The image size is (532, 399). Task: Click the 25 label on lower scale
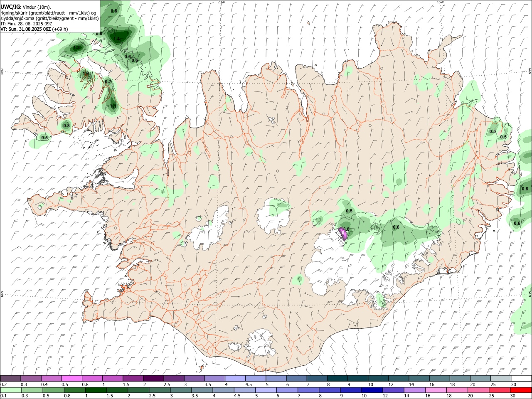click(493, 396)
